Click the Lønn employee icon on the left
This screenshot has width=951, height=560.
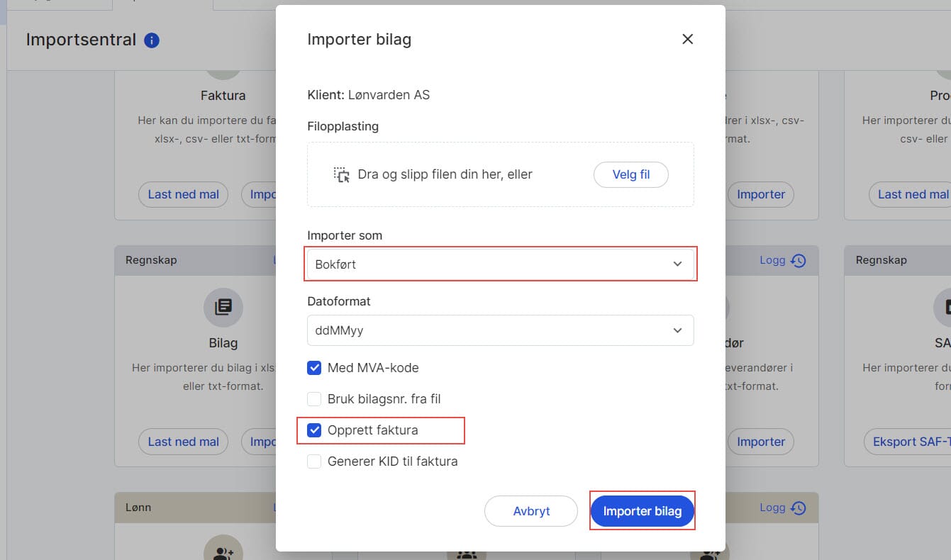pos(223,551)
